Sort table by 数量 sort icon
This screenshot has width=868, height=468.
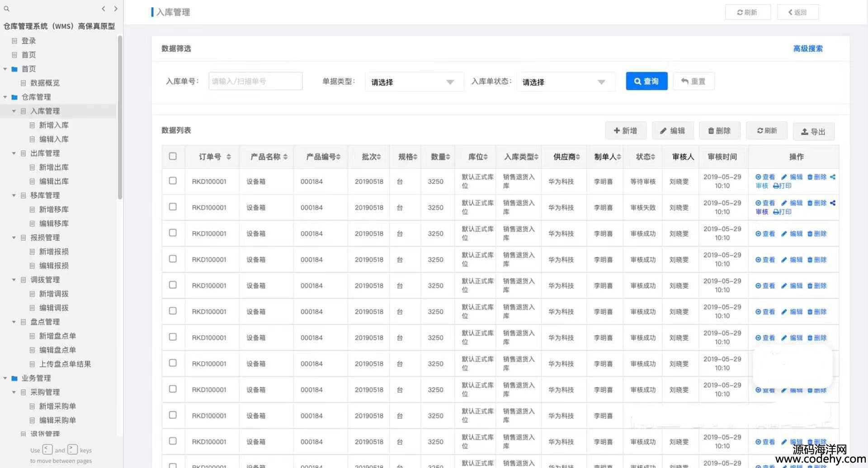point(448,157)
